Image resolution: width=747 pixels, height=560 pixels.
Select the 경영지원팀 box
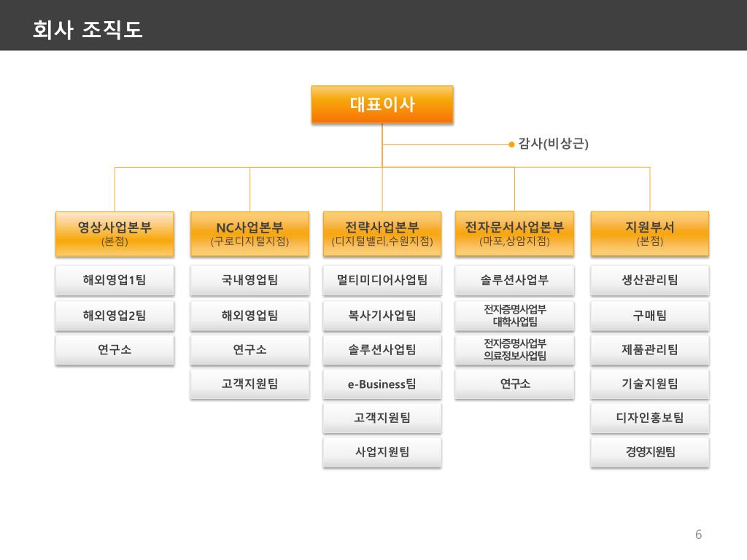tap(650, 452)
